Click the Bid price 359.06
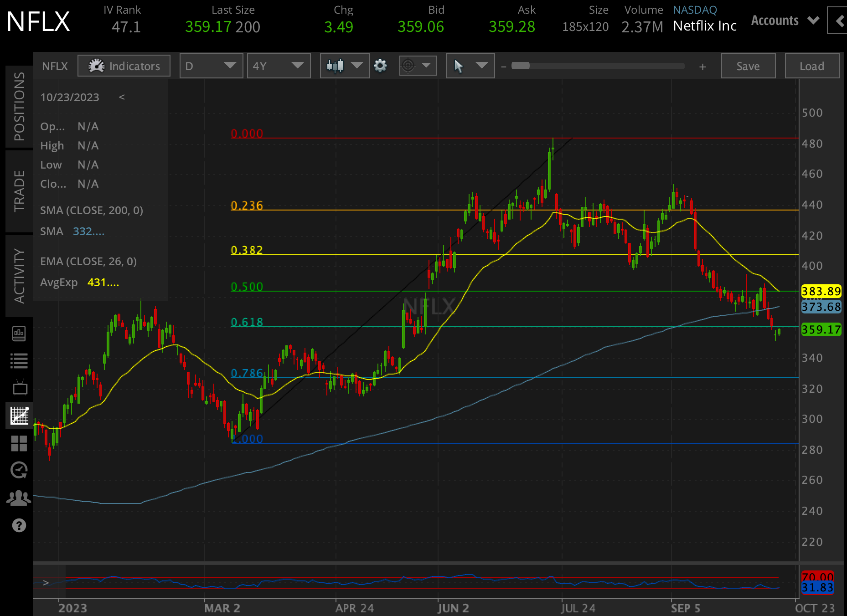 (x=421, y=27)
